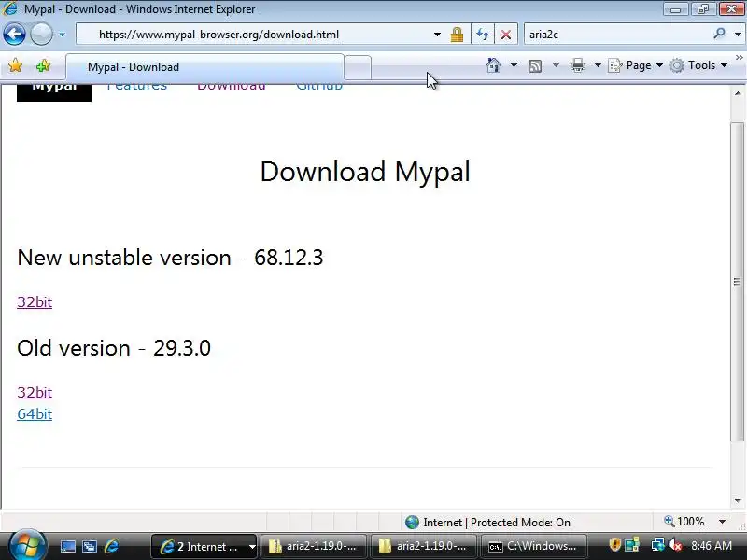Click the search box containing aria2c

coord(617,35)
